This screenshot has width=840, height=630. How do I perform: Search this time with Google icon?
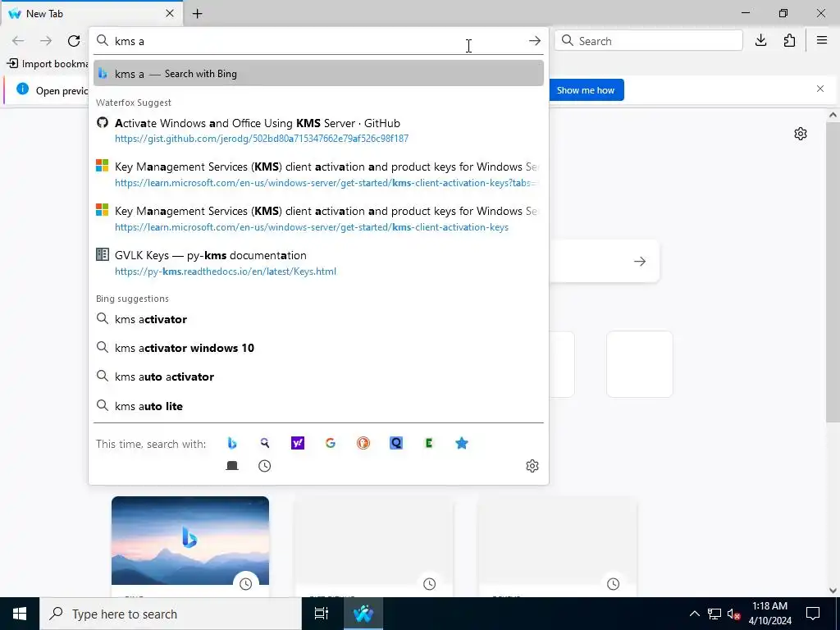(x=331, y=443)
